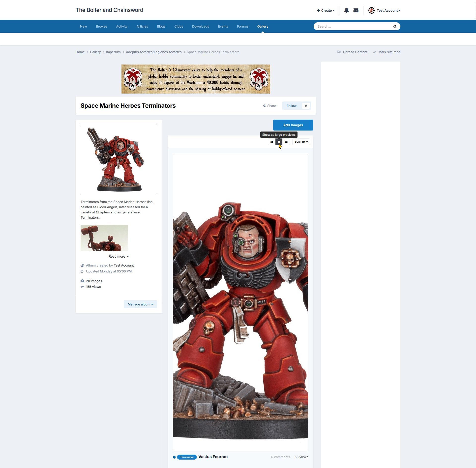This screenshot has height=468, width=476.
Task: Open the messages envelope icon
Action: tap(356, 10)
